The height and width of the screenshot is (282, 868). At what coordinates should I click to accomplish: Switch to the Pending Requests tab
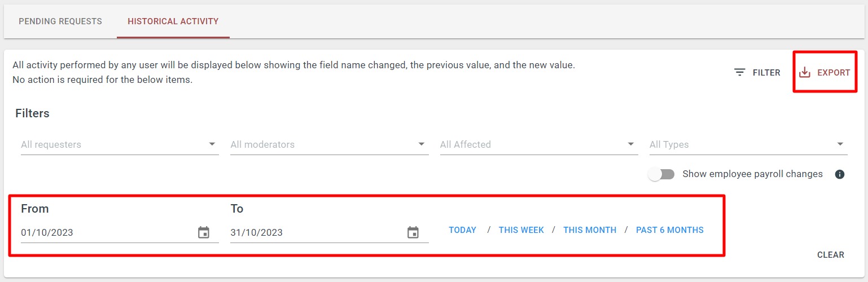click(60, 21)
